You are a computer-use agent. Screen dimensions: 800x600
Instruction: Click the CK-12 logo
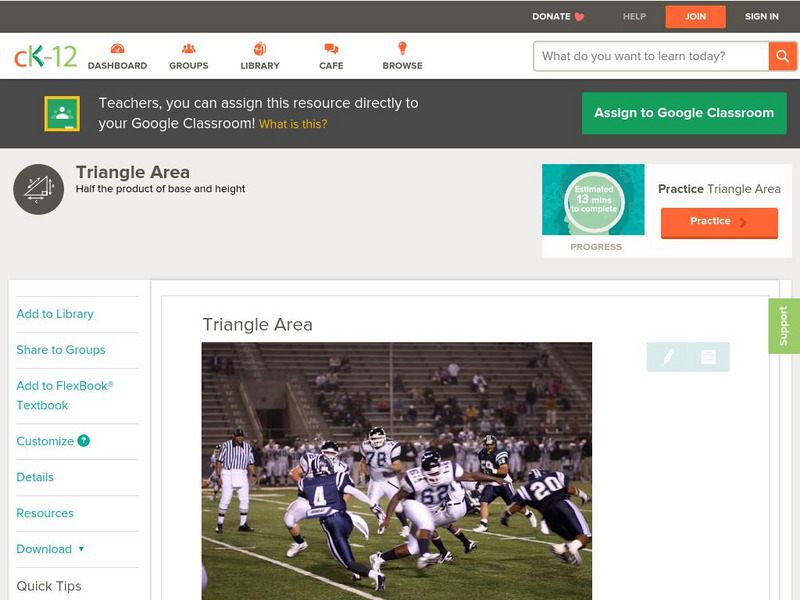pyautogui.click(x=45, y=56)
